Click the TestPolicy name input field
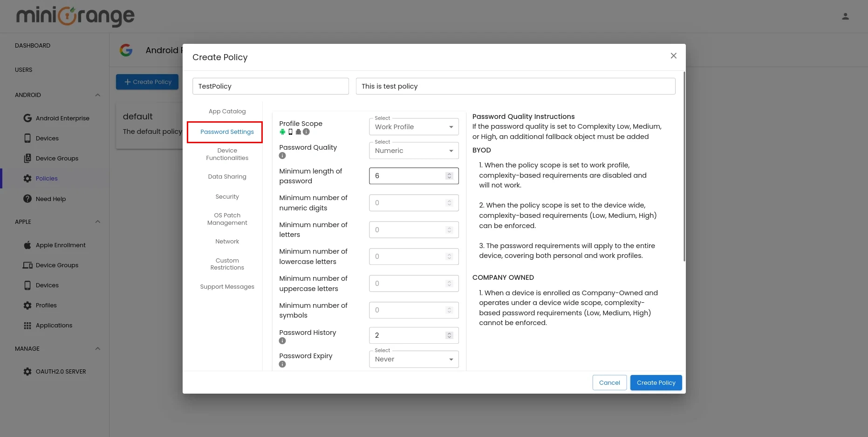This screenshot has height=437, width=868. point(270,86)
